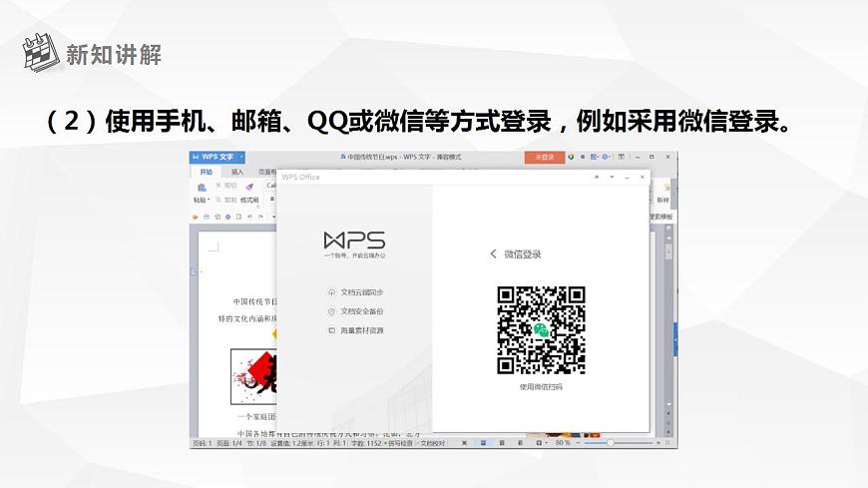868x488 pixels.
Task: Click the shield icon beside 文档安全备份
Action: [x=331, y=311]
